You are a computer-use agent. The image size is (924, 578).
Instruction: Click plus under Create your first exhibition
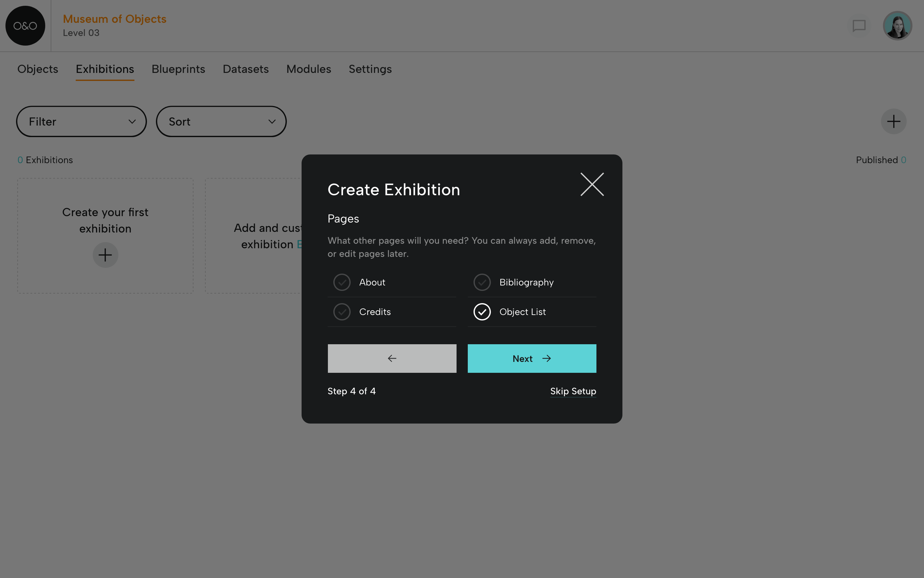point(105,255)
